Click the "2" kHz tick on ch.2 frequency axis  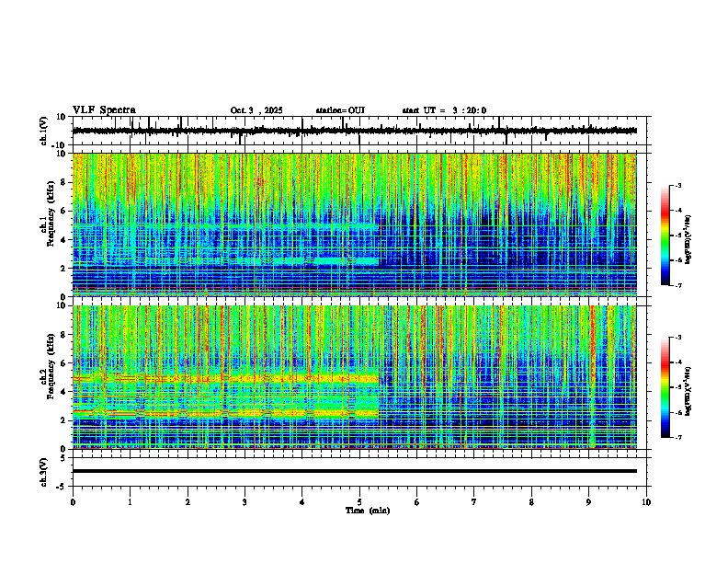click(x=63, y=420)
